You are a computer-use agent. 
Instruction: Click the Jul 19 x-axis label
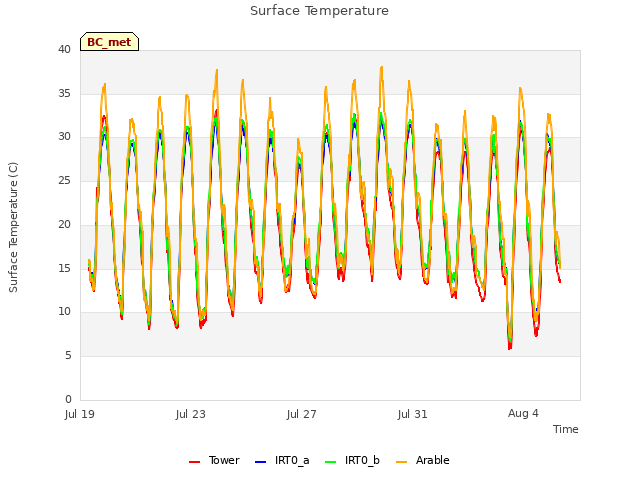pos(80,414)
